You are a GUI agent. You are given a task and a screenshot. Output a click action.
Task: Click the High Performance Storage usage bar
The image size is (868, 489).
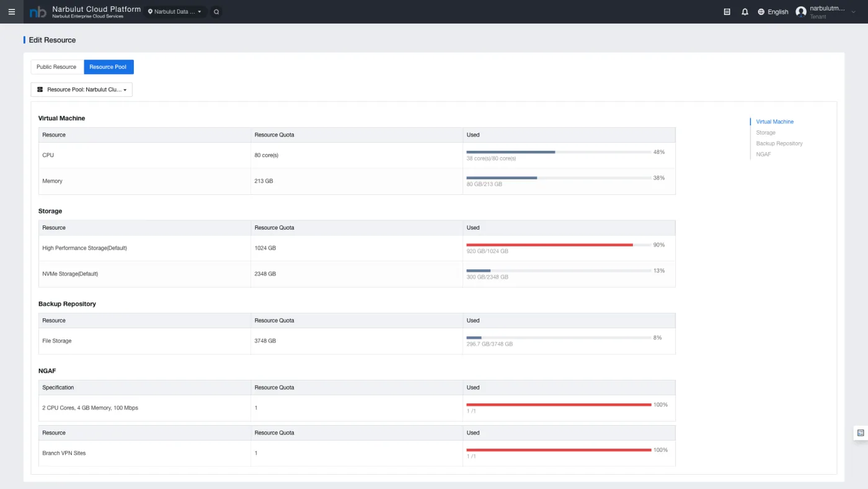click(x=559, y=245)
